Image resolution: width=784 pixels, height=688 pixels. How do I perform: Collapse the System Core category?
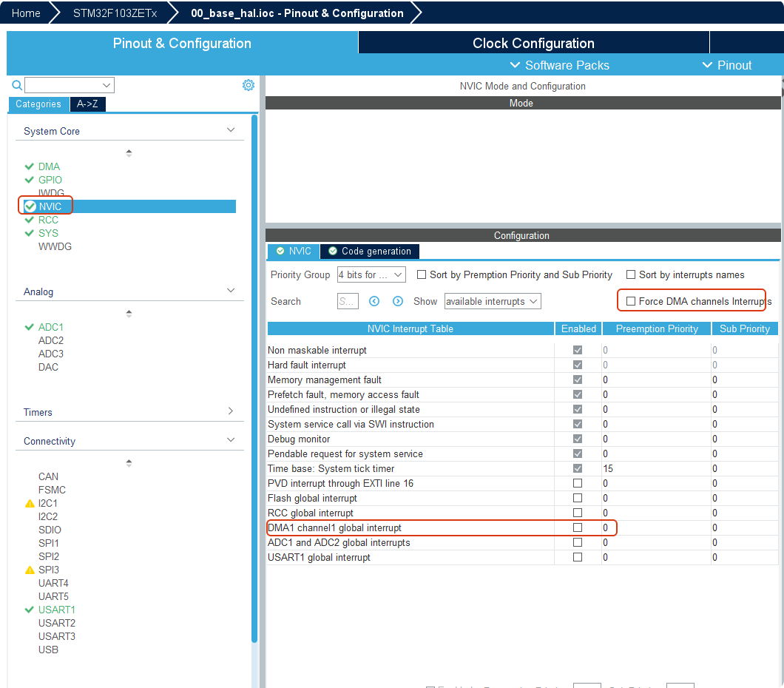pos(231,130)
